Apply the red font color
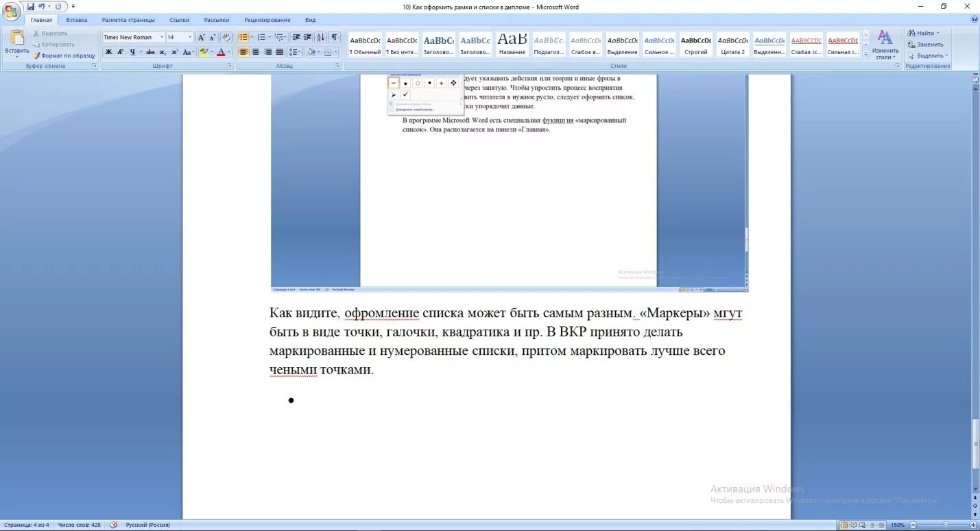Screen dimensions: 980x531 point(220,52)
